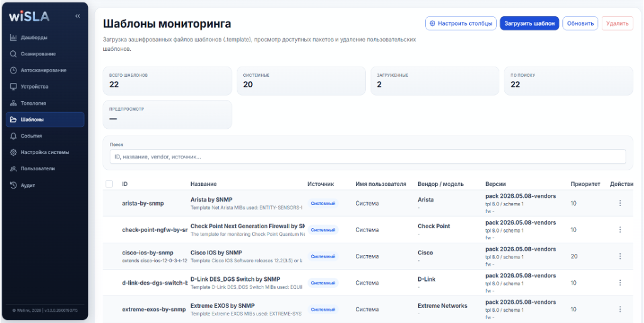Click the Cisco IOS by SNMP name

(216, 253)
